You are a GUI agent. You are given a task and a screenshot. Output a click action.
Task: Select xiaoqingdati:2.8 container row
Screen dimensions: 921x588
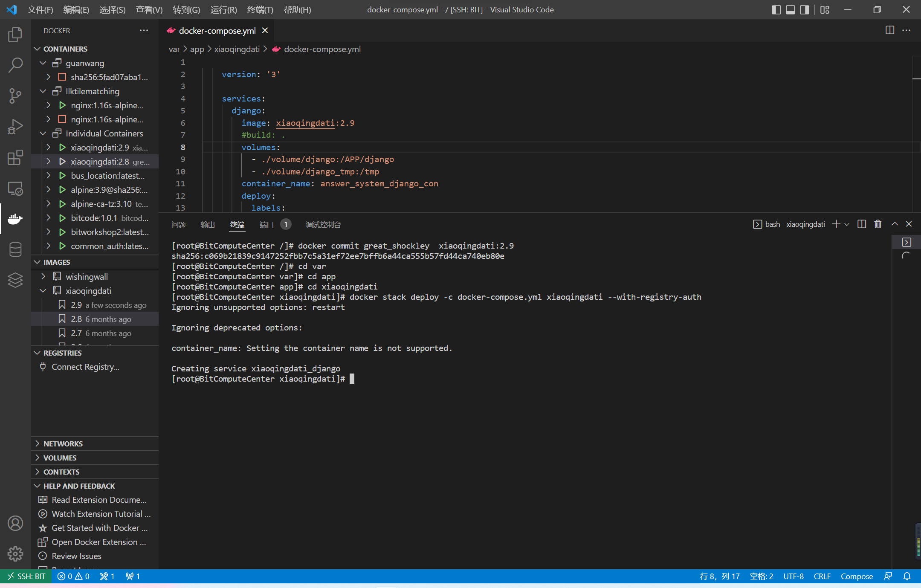point(95,162)
